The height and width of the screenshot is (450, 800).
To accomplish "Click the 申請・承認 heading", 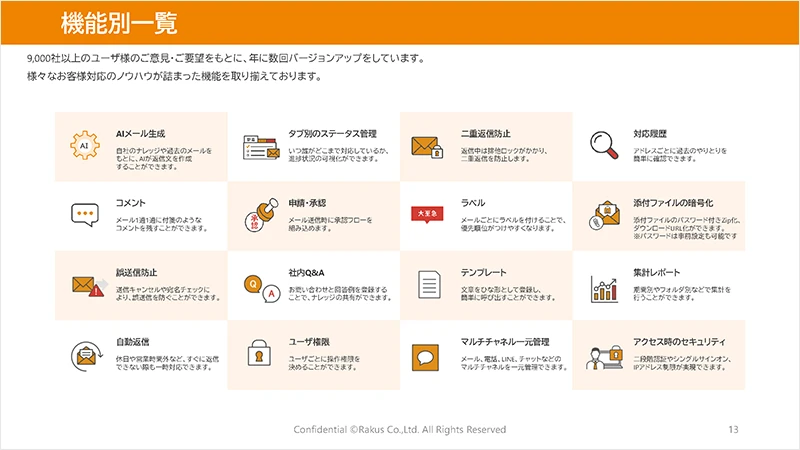I will (x=307, y=203).
